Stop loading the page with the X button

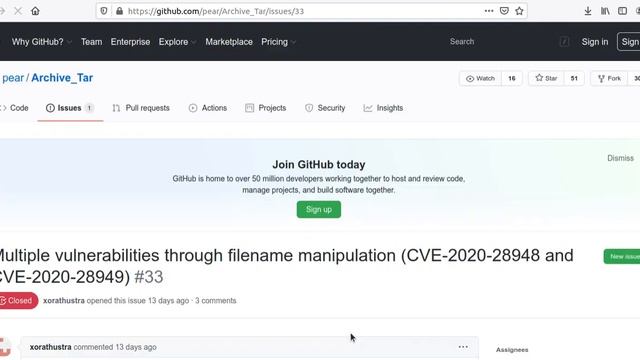(x=18, y=11)
